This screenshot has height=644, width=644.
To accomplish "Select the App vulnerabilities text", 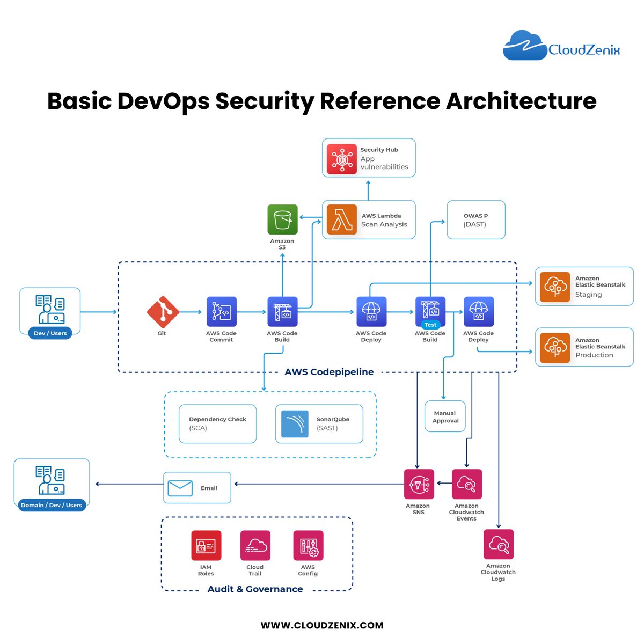I will pos(384,163).
